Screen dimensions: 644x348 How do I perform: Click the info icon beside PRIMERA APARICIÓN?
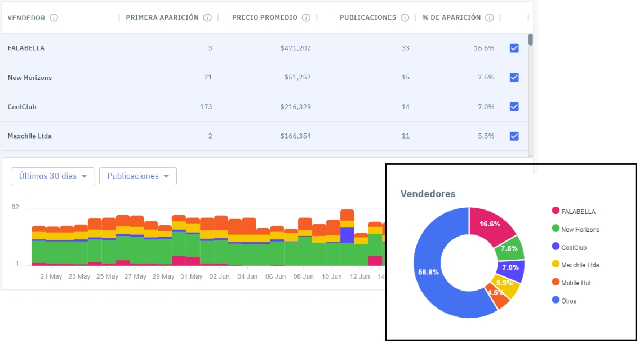(x=207, y=17)
